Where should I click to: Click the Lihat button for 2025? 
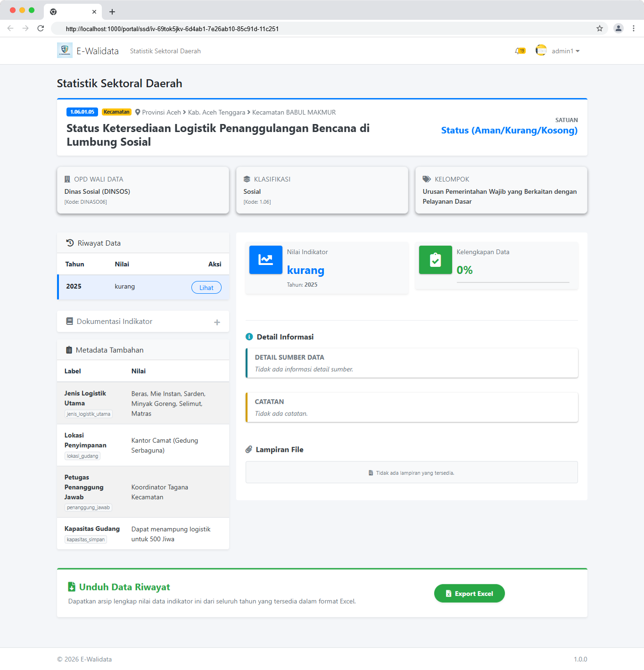pyautogui.click(x=206, y=288)
